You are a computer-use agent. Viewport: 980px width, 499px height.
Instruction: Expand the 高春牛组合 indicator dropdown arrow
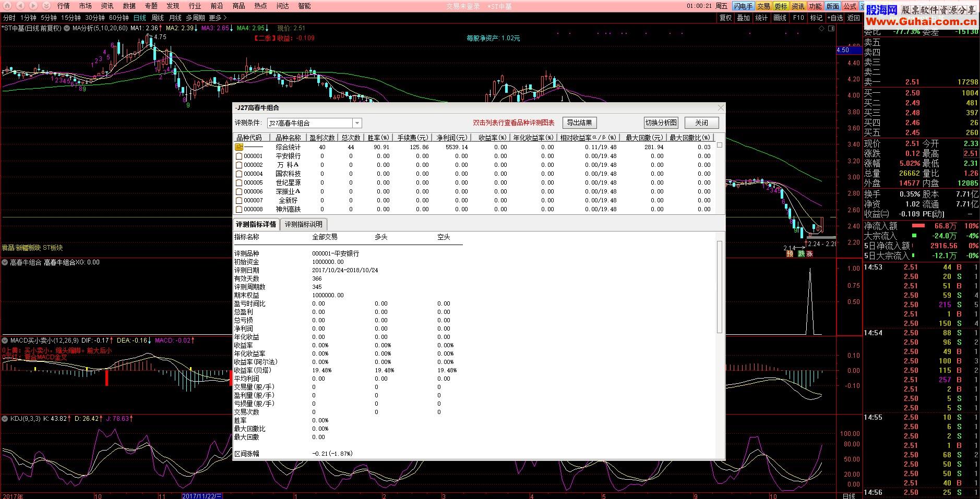pos(5,262)
